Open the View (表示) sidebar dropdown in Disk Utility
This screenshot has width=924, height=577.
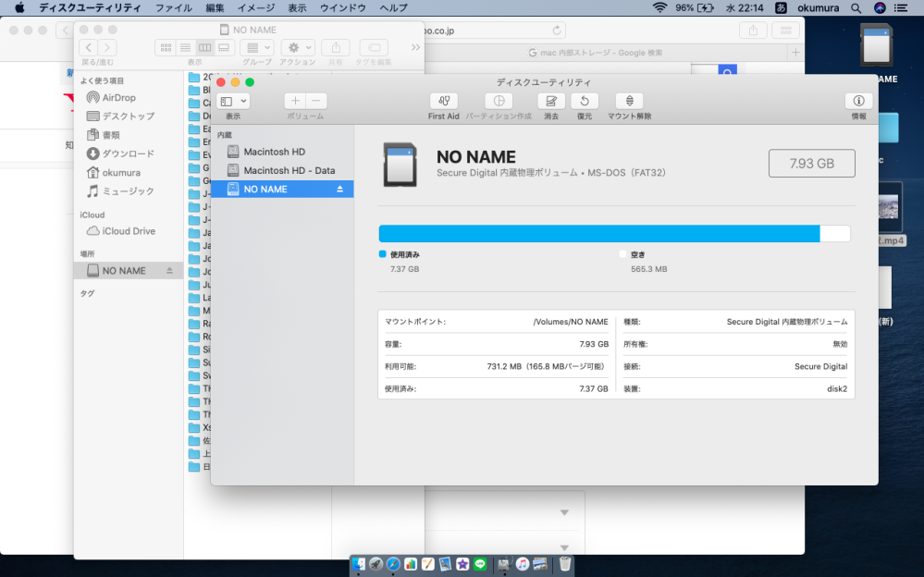point(233,102)
